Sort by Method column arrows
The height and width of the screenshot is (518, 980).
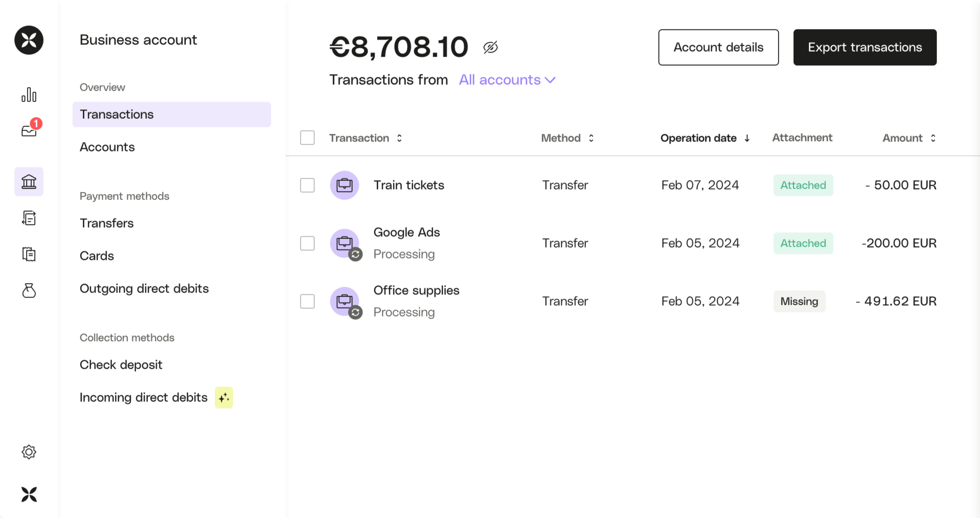click(591, 138)
